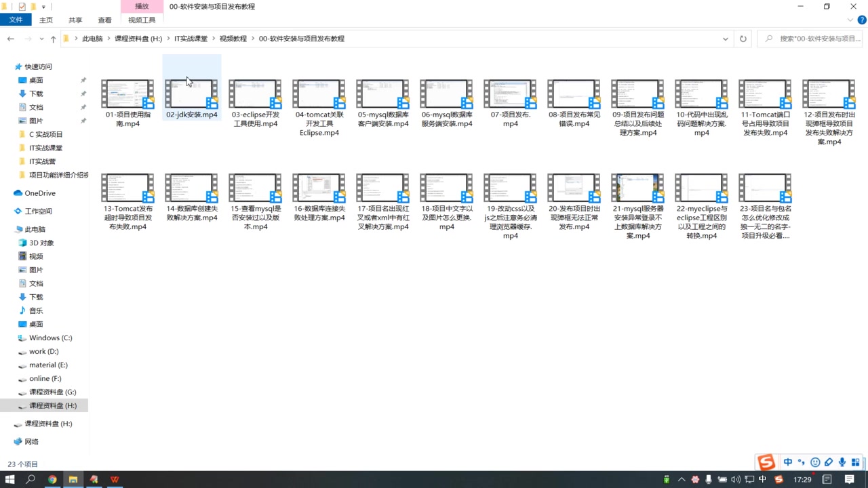Screen dimensions: 868x488
Task: Open the Sogou toolbox grid icon
Action: point(856,462)
